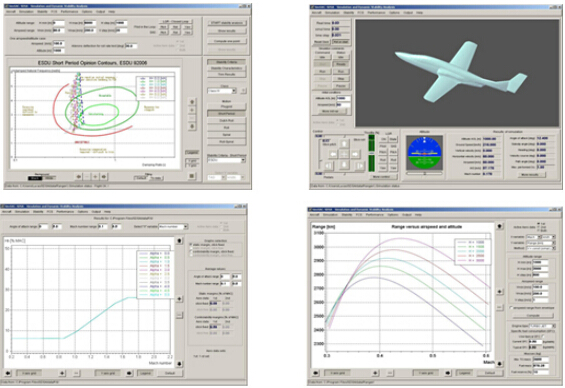Adjust the green throttle slider bar
Screen dimensions: 565x388
point(371,153)
